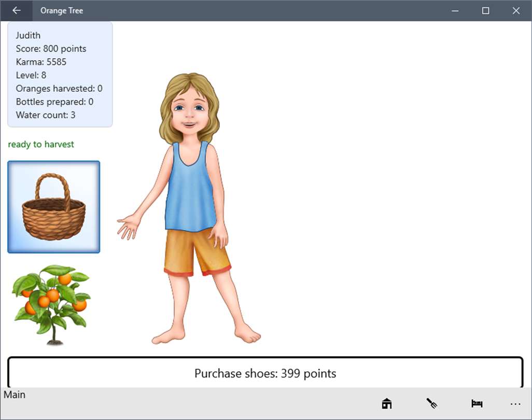Minimize the Orange Tree window
The width and height of the screenshot is (532, 420).
coord(455,10)
